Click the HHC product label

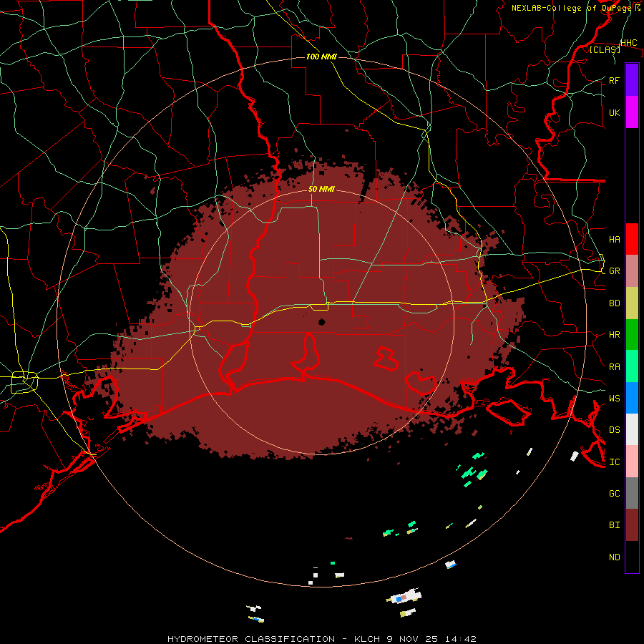(x=628, y=43)
